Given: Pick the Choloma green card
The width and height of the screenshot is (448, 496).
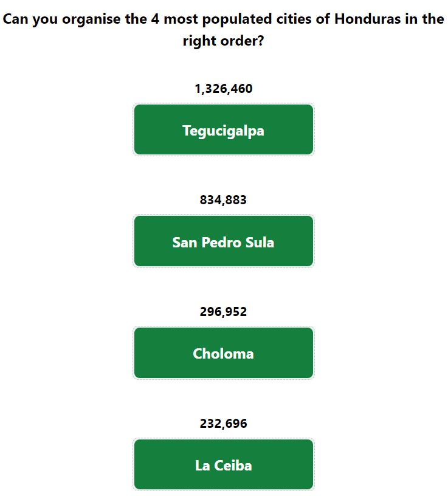Looking at the screenshot, I should (224, 353).
